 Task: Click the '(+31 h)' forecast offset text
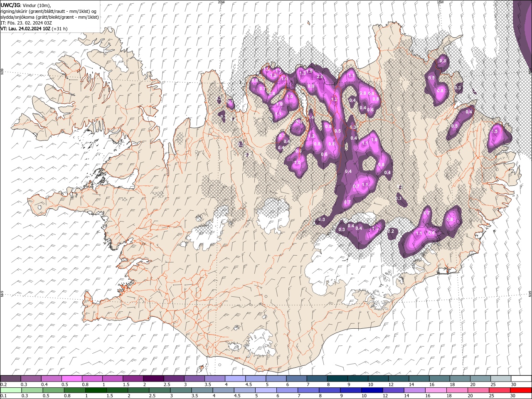60,29
